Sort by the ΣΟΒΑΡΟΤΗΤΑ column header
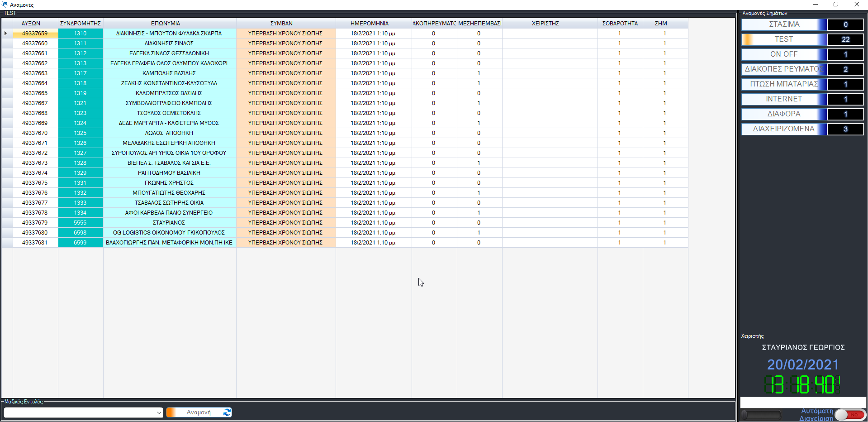Image resolution: width=868 pixels, height=422 pixels. pyautogui.click(x=620, y=24)
